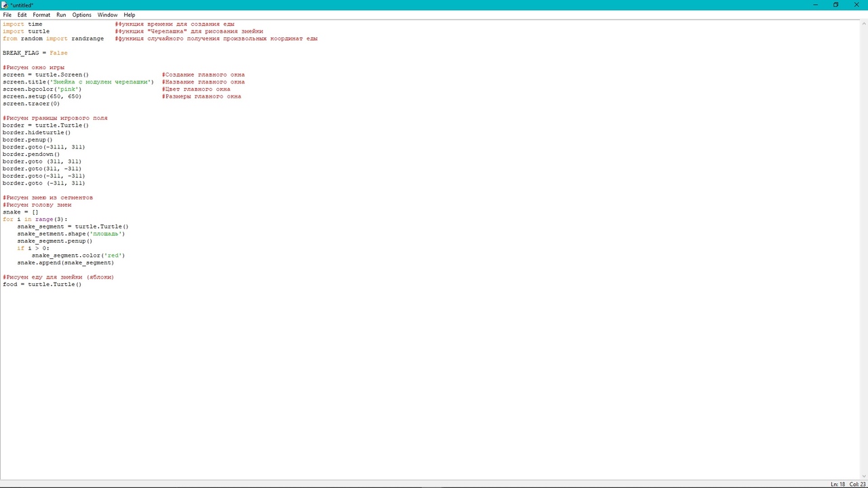The height and width of the screenshot is (488, 868).
Task: Open the Edit menu
Action: coord(22,15)
